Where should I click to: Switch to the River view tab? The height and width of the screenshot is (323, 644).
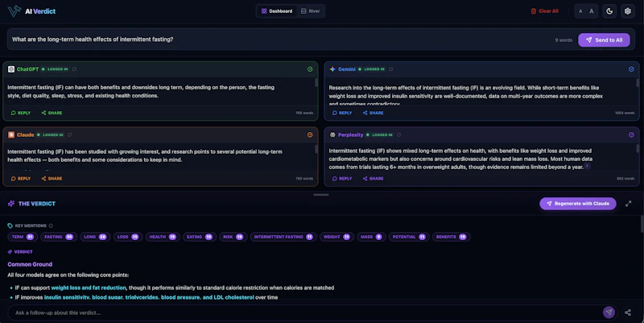click(x=310, y=11)
